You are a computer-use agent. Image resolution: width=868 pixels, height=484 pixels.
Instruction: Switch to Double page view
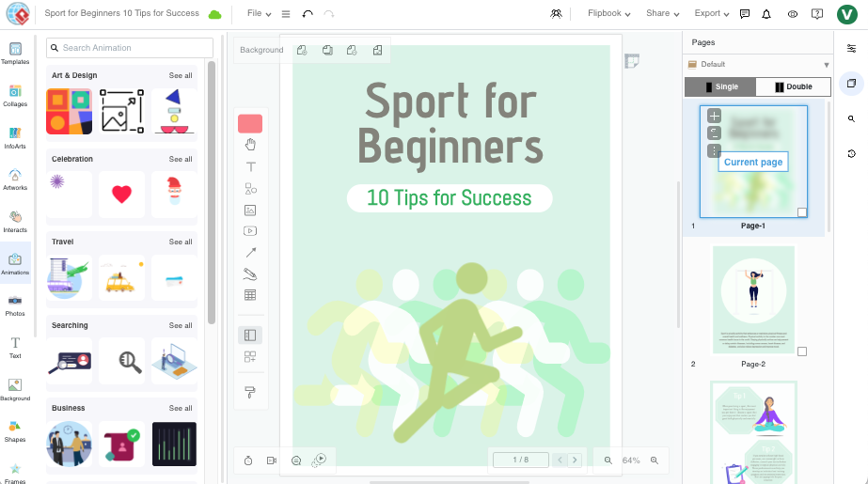[793, 87]
